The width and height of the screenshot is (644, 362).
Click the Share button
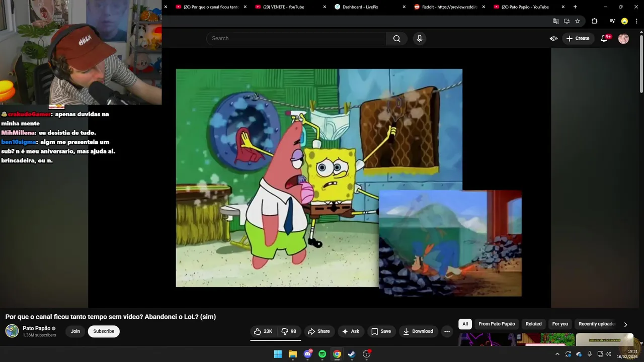click(319, 331)
